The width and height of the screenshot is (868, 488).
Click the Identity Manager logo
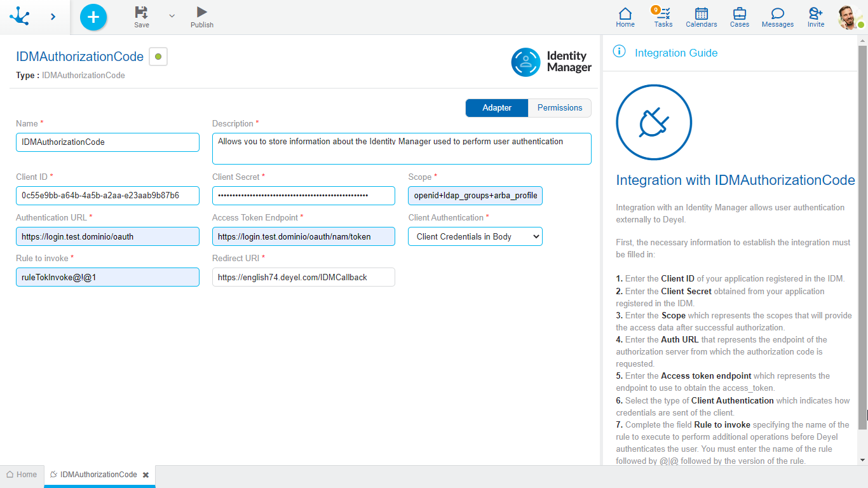point(552,62)
